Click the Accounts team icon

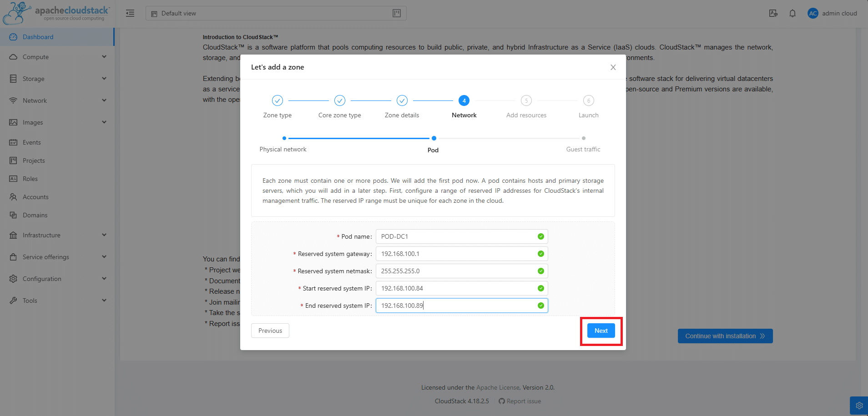coord(13,197)
